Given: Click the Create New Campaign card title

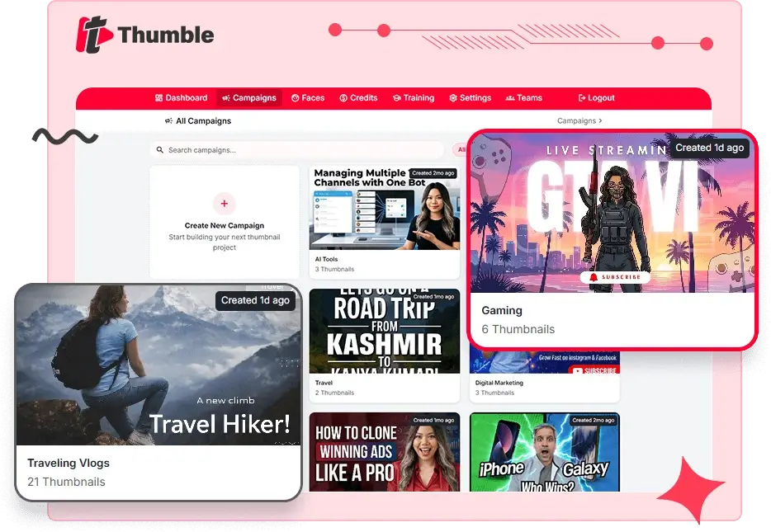Looking at the screenshot, I should click(225, 225).
